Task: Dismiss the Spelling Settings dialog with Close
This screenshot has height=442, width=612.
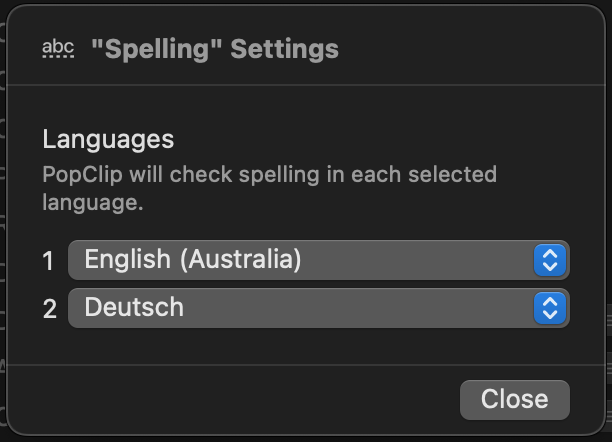Action: pos(514,399)
